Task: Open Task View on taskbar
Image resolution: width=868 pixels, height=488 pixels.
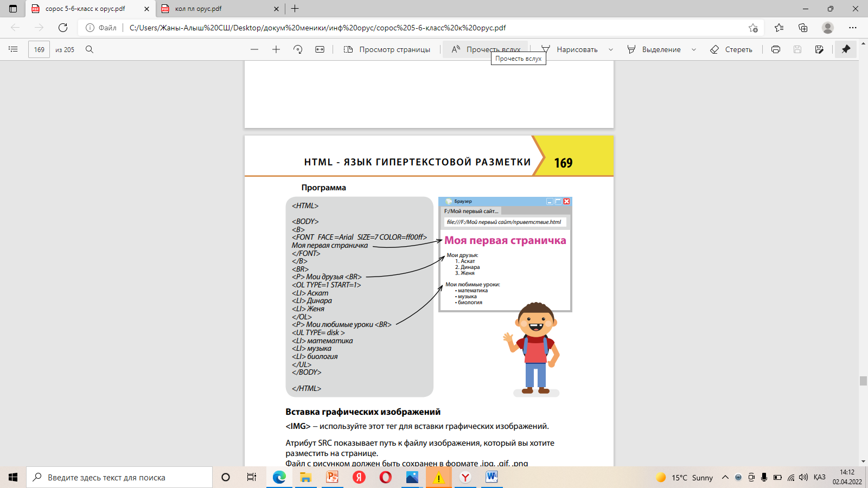Action: [252, 477]
